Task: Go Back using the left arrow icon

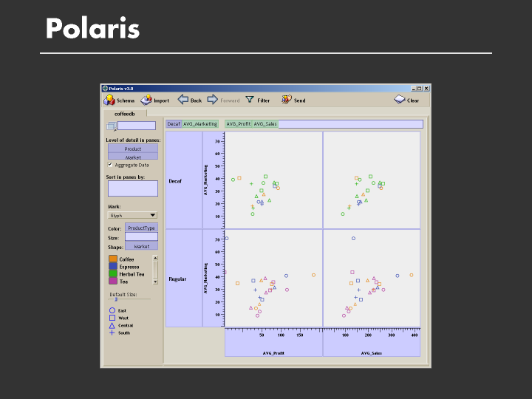Action: click(183, 100)
